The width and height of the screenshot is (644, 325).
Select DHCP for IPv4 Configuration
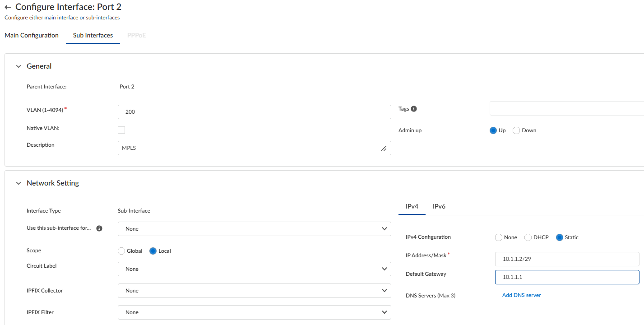[x=528, y=237]
